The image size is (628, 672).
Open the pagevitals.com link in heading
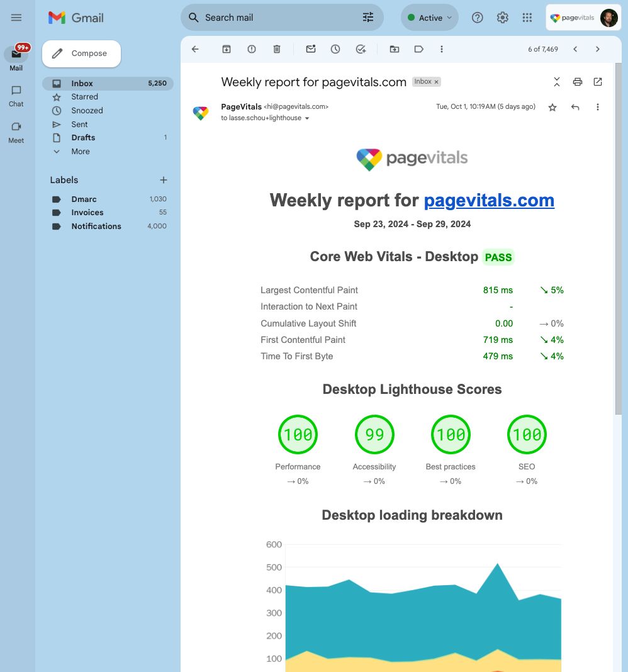pos(489,200)
